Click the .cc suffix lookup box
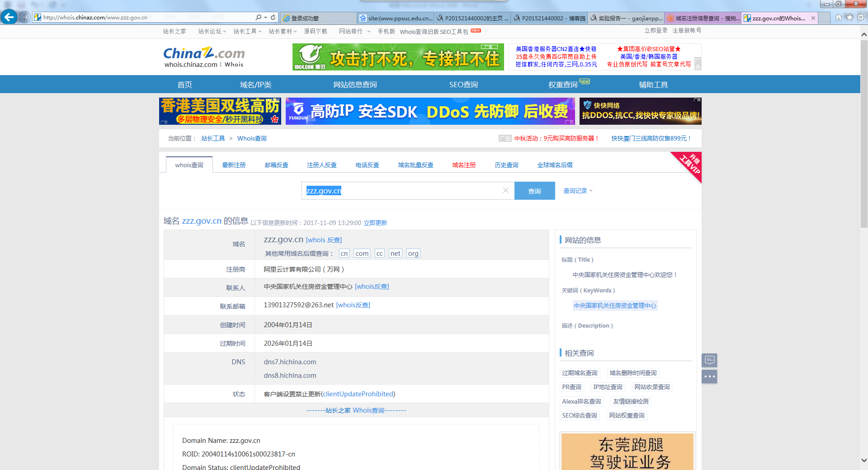868x470 pixels. 380,254
